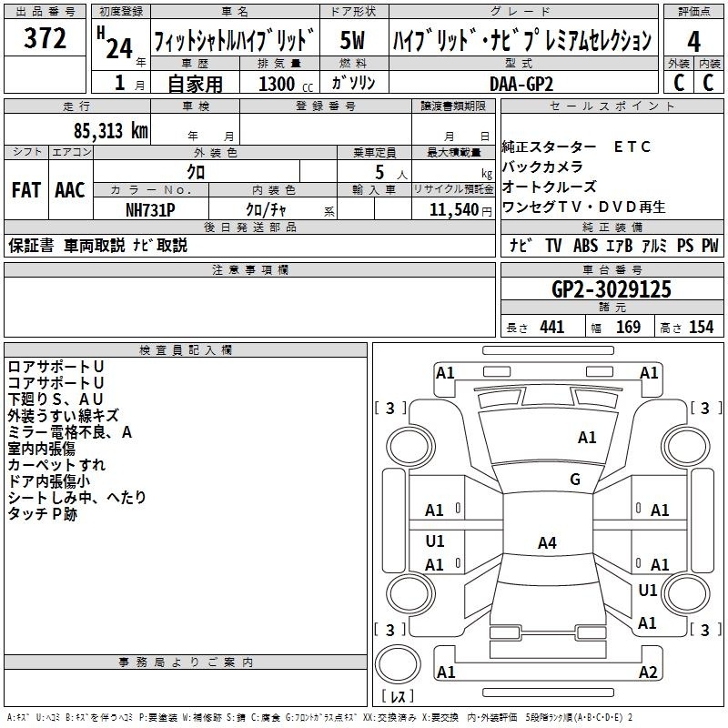Click the U1 dent mark below the A4 level
This screenshot has width=728, height=728.
click(x=648, y=590)
